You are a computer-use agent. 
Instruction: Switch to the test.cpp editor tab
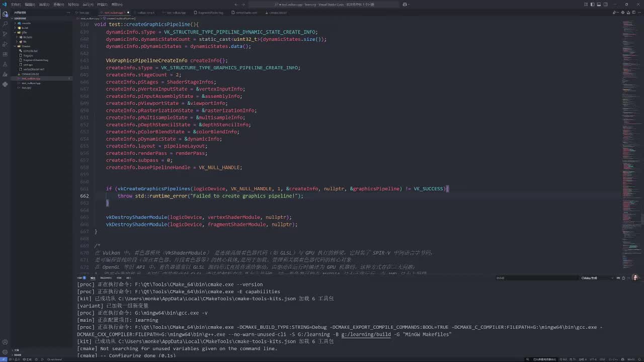(85, 12)
